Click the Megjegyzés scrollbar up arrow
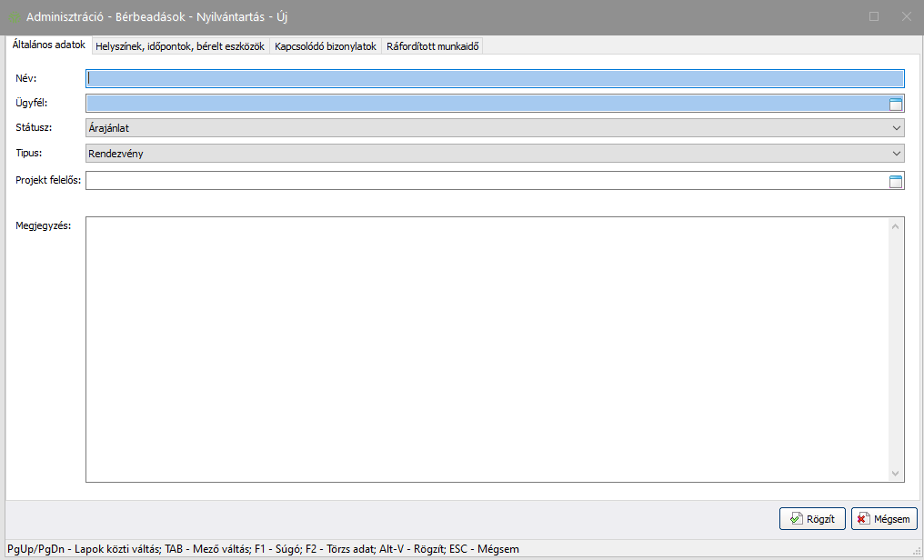The image size is (924, 560). (x=896, y=225)
